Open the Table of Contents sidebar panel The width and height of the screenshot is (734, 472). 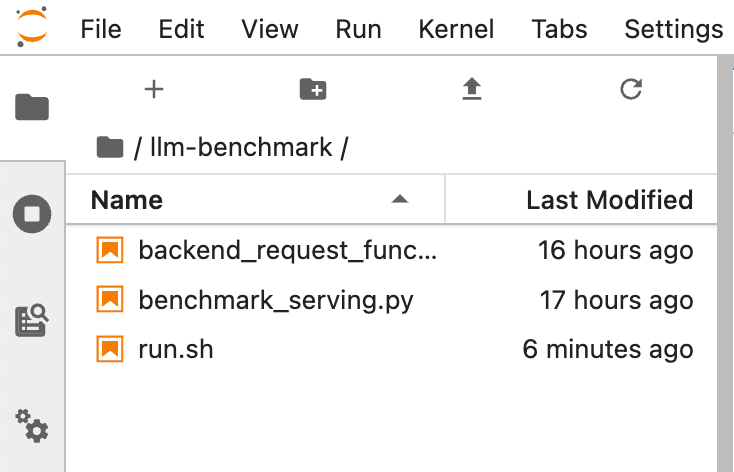point(32,321)
